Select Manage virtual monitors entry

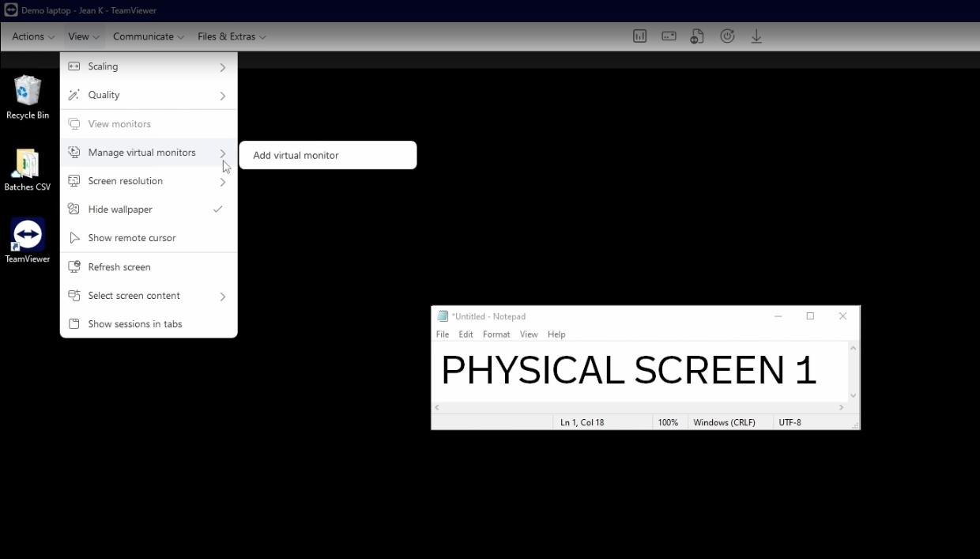pos(149,153)
